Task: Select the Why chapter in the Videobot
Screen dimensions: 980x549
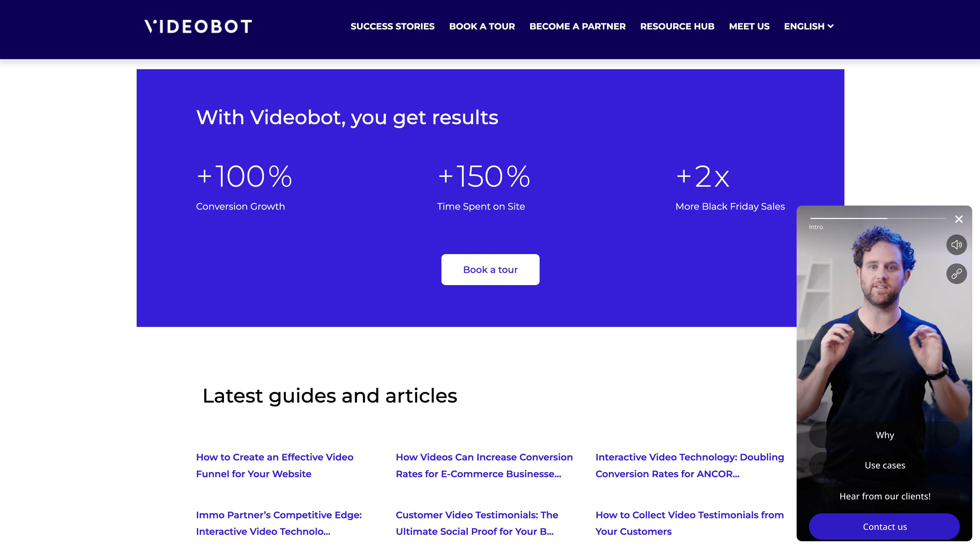Action: tap(884, 435)
